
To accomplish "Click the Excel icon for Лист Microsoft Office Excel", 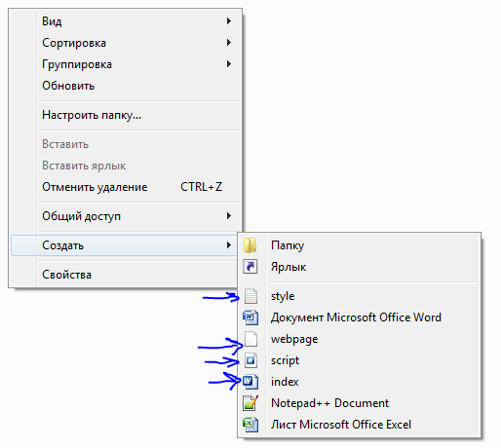I will (x=250, y=425).
